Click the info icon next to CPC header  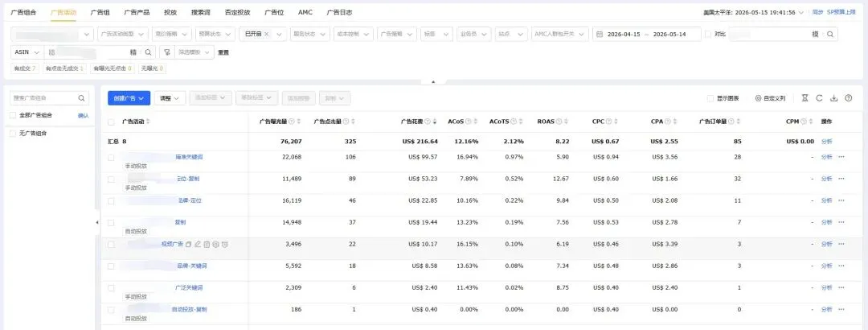(609, 122)
